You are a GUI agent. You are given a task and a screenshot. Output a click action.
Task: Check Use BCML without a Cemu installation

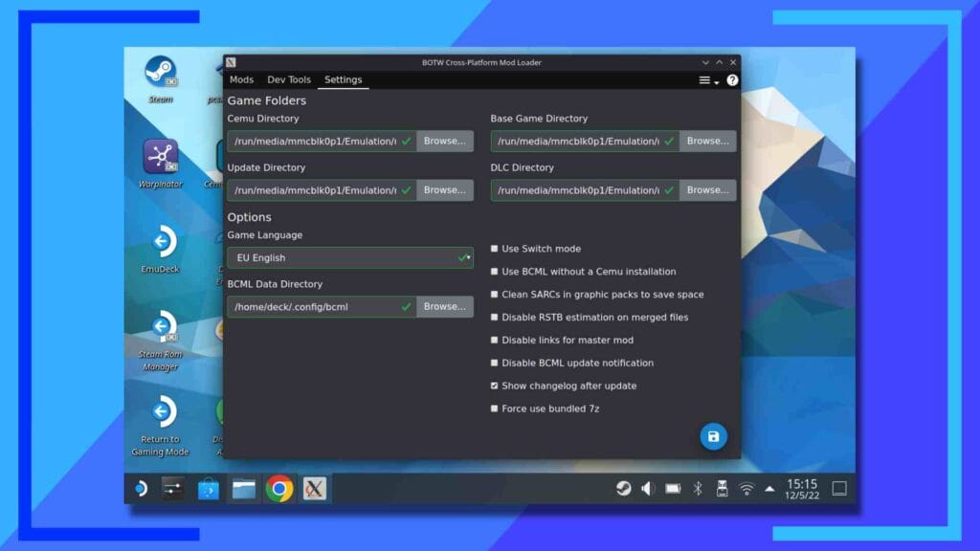pos(495,272)
